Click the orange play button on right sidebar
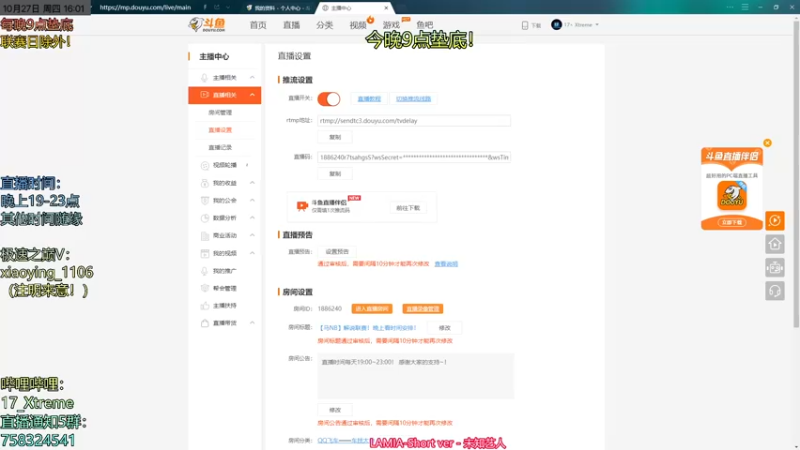800x450 pixels. coord(774,220)
